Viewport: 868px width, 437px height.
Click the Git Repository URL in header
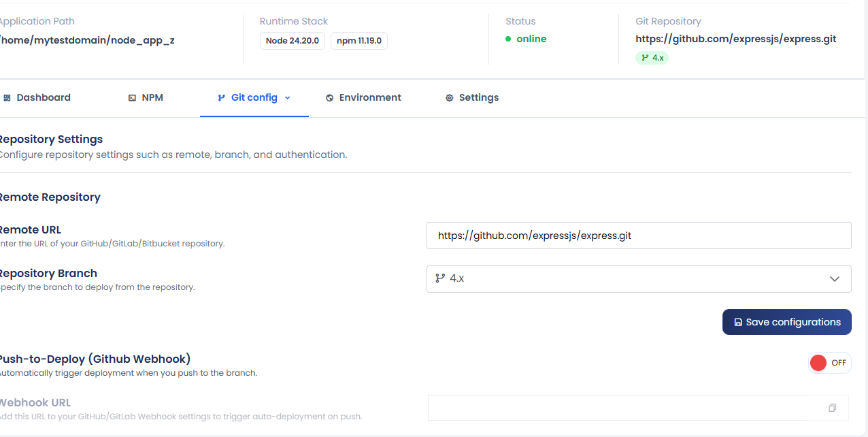tap(736, 39)
